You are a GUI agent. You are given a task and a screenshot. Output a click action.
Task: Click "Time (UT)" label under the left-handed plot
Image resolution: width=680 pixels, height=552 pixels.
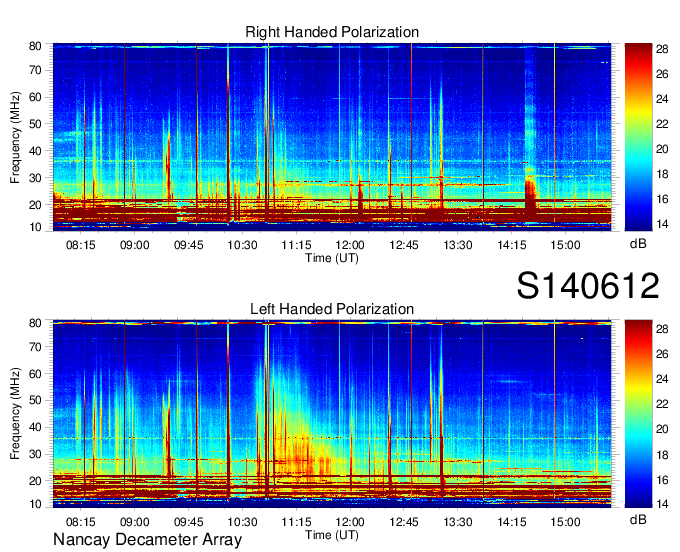click(332, 535)
